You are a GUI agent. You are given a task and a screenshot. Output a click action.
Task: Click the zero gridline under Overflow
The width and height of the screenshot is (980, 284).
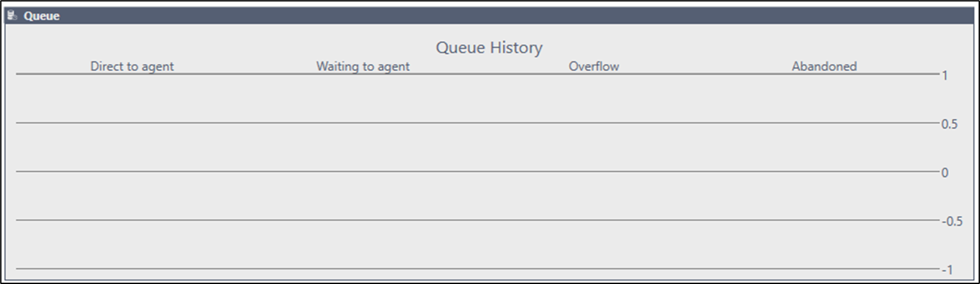(x=594, y=171)
